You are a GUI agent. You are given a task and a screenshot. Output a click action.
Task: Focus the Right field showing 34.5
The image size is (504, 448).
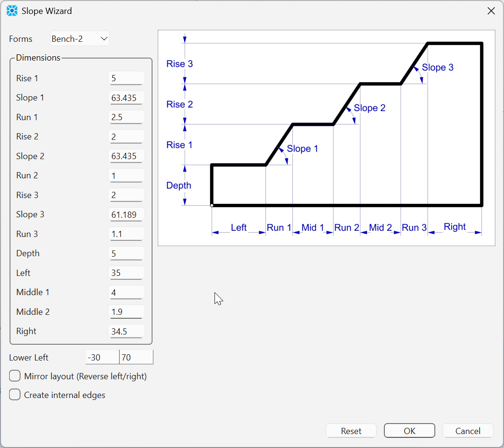coord(126,331)
